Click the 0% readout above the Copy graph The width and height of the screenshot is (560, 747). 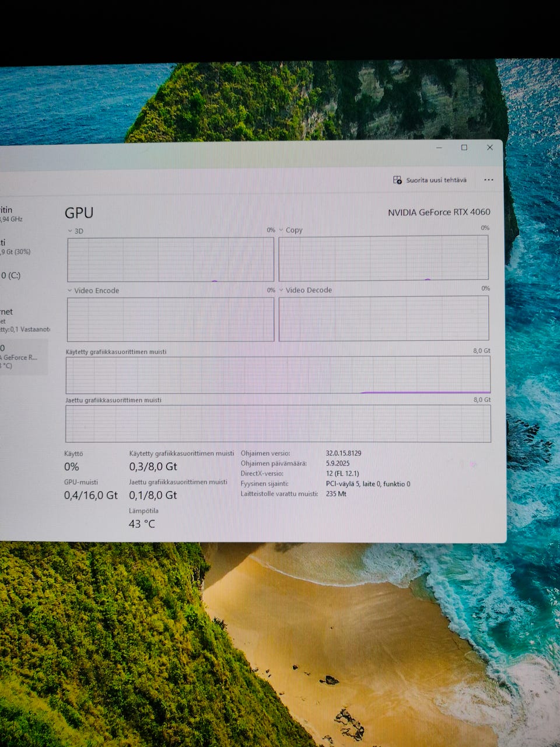(485, 228)
